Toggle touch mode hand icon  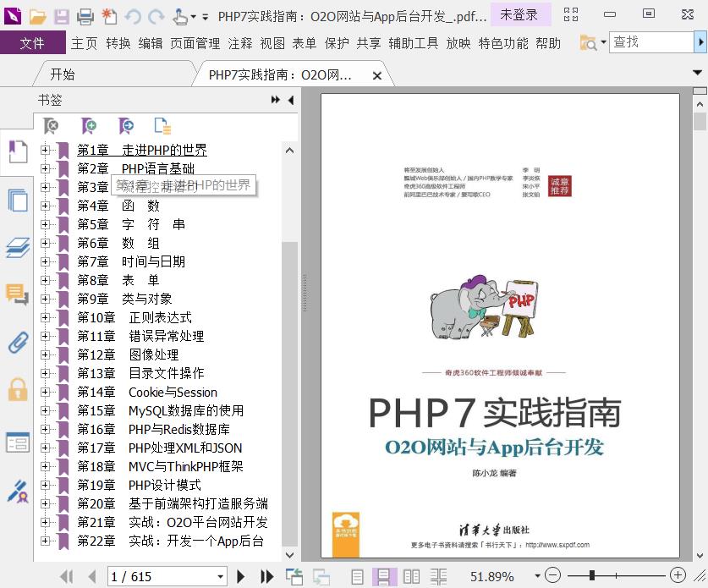pyautogui.click(x=180, y=17)
